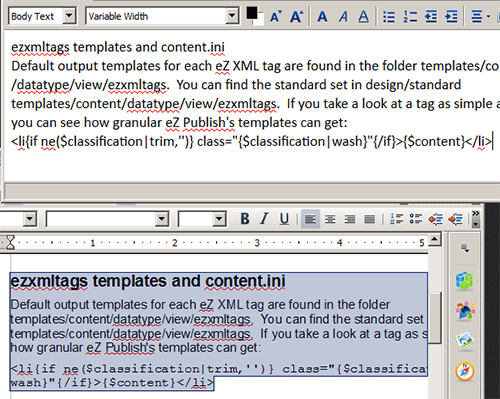Click Writer monospace line 'wash}"{/if}>{$content}</li>'
Image resolution: width=500 pixels, height=399 pixels.
click(x=112, y=383)
